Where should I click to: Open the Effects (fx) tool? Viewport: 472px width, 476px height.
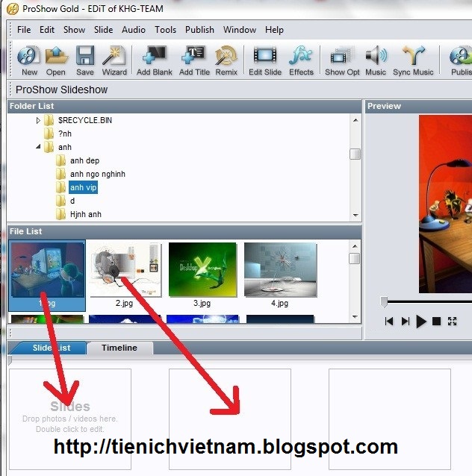[x=301, y=60]
